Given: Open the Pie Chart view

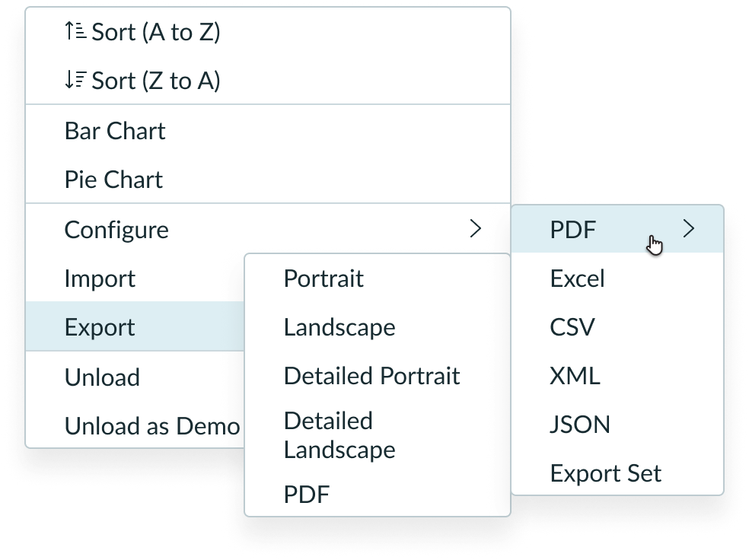Looking at the screenshot, I should [x=112, y=179].
